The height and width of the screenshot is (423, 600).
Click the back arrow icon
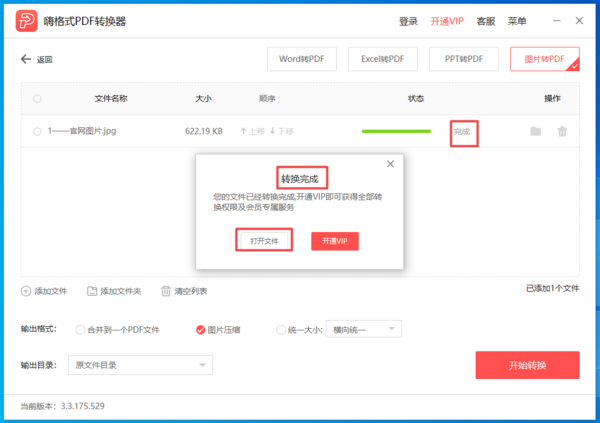(26, 59)
